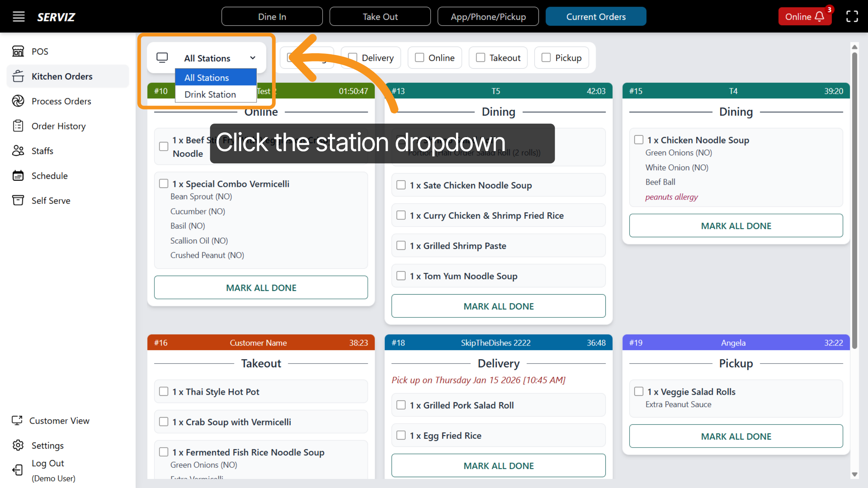Switch to Customer View using its icon
This screenshot has width=868, height=488.
[18, 420]
